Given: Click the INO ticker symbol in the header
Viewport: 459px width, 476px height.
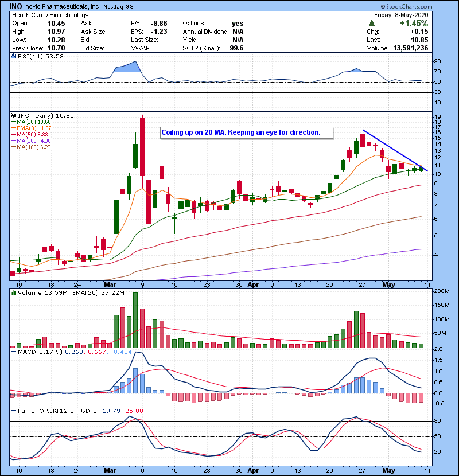Looking at the screenshot, I should pos(15,6).
